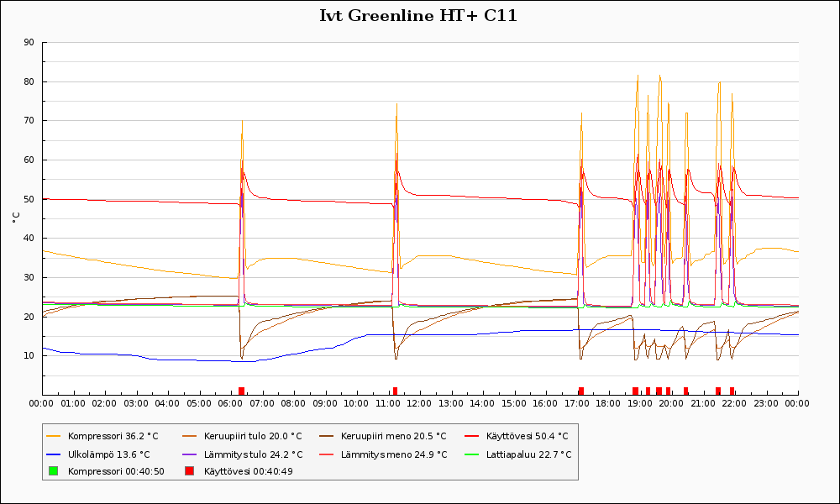Image resolution: width=840 pixels, height=504 pixels.
Task: Click the 10 tick label on the temperature axis
Action: 29,355
